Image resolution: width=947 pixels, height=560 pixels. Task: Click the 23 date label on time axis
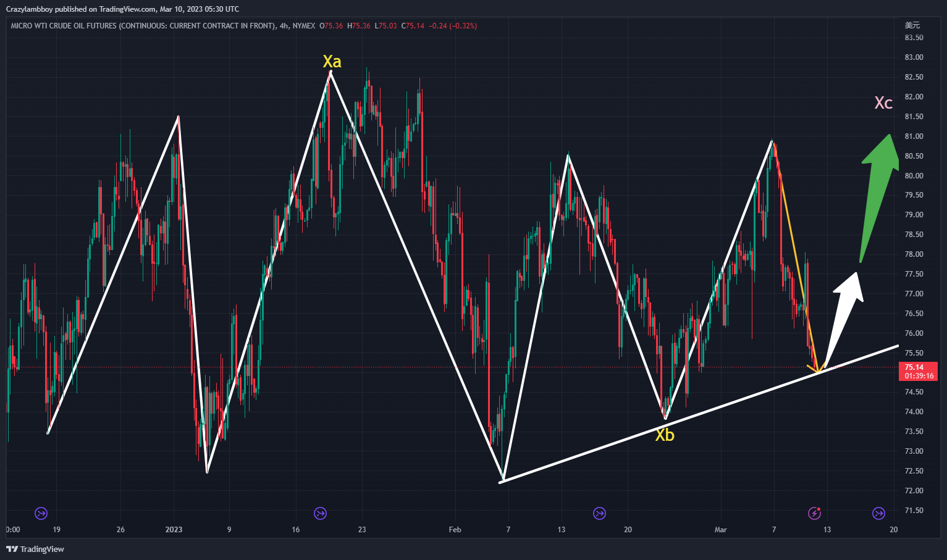point(362,530)
